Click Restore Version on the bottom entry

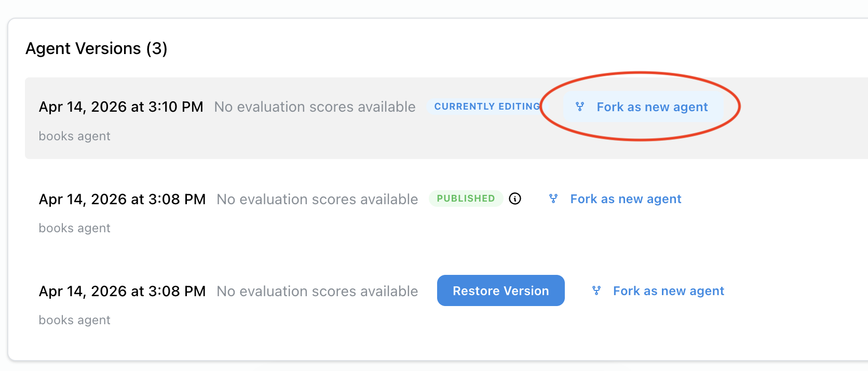500,290
